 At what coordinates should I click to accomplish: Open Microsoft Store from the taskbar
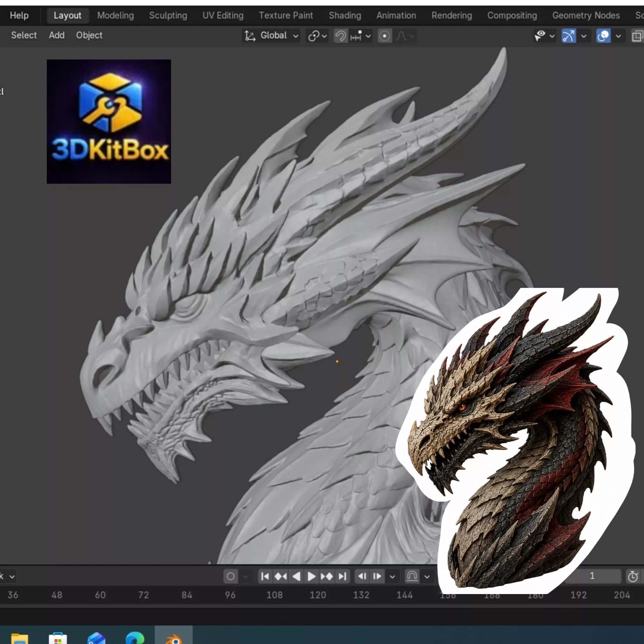coord(58,638)
